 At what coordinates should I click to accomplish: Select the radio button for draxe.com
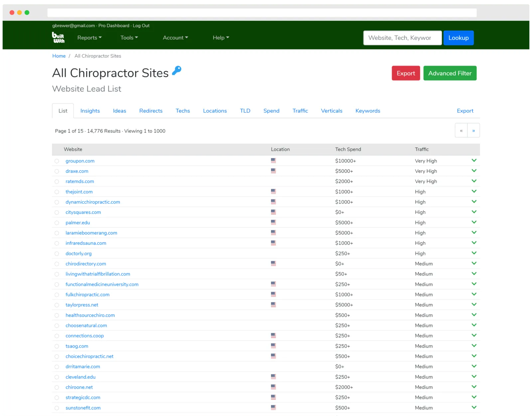click(57, 171)
